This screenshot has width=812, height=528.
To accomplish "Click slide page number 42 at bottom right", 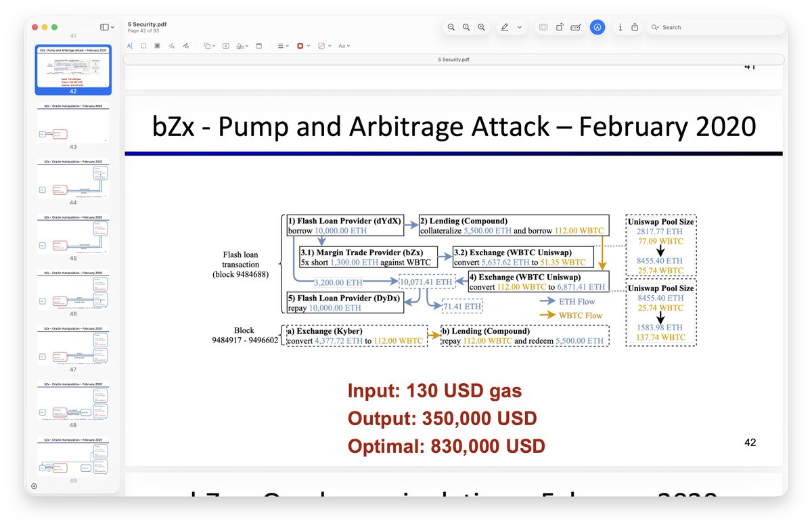I will 750,443.
